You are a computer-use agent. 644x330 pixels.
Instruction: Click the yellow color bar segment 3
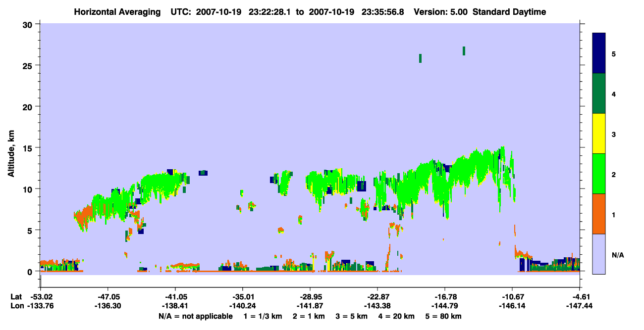599,134
